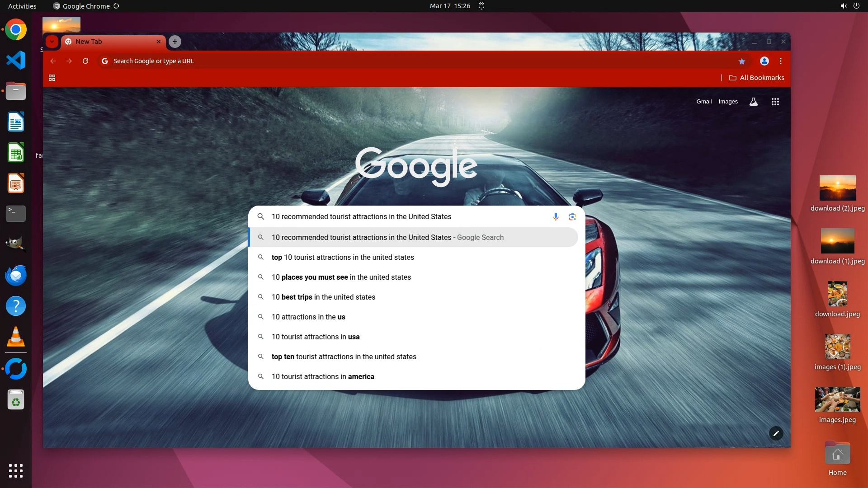Click the bookmark star icon
Screen dimensions: 868x488
click(741, 61)
